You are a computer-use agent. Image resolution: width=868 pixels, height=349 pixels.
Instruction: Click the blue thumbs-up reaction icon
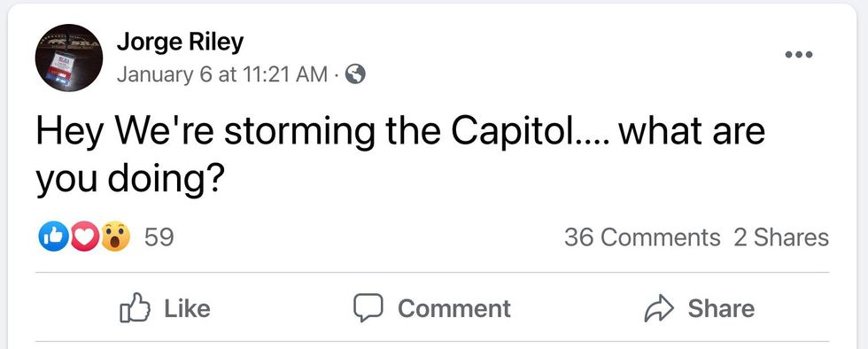click(x=52, y=237)
